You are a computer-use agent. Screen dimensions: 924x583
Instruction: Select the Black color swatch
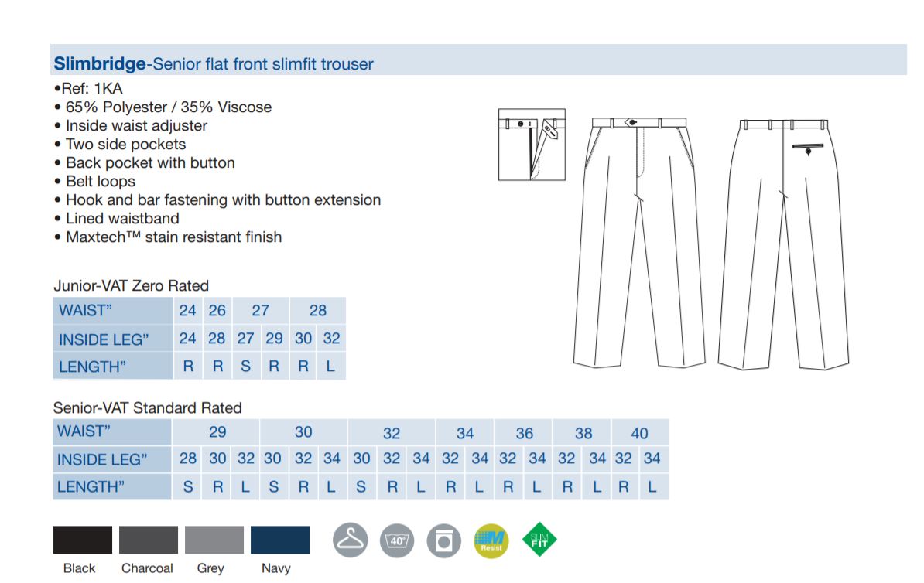click(83, 540)
